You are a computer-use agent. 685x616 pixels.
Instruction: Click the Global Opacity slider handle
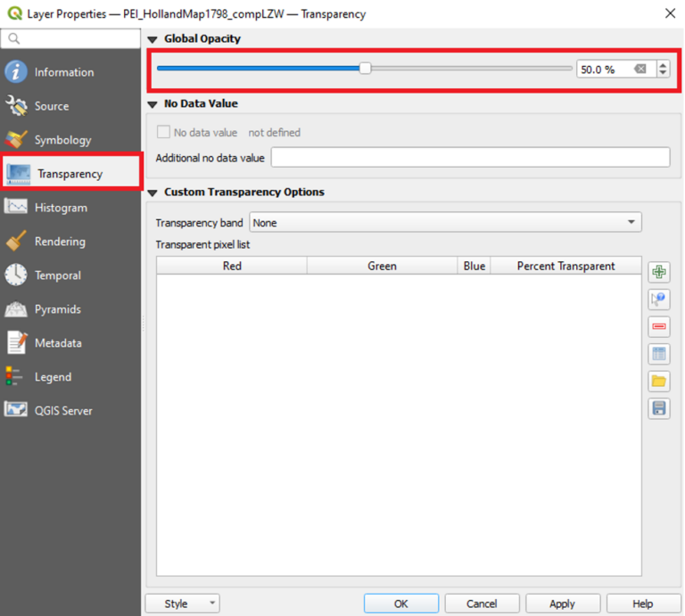click(365, 69)
